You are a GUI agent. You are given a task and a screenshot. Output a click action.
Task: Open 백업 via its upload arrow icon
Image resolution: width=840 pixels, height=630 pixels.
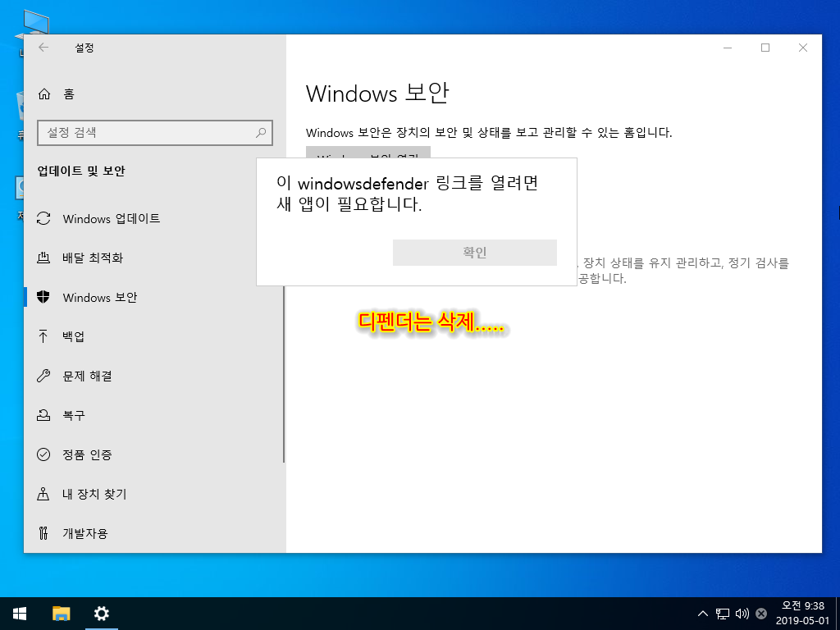click(x=43, y=336)
